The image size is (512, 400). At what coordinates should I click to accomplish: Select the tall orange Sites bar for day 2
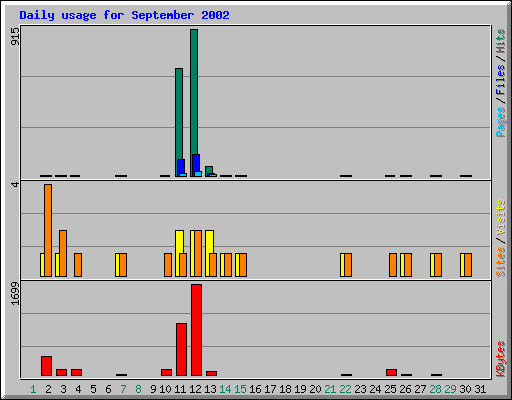click(x=48, y=230)
